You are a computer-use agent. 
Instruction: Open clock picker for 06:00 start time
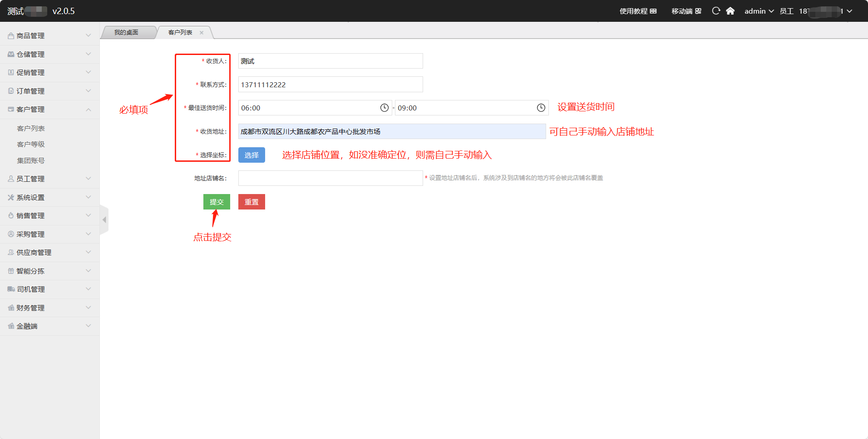(384, 108)
